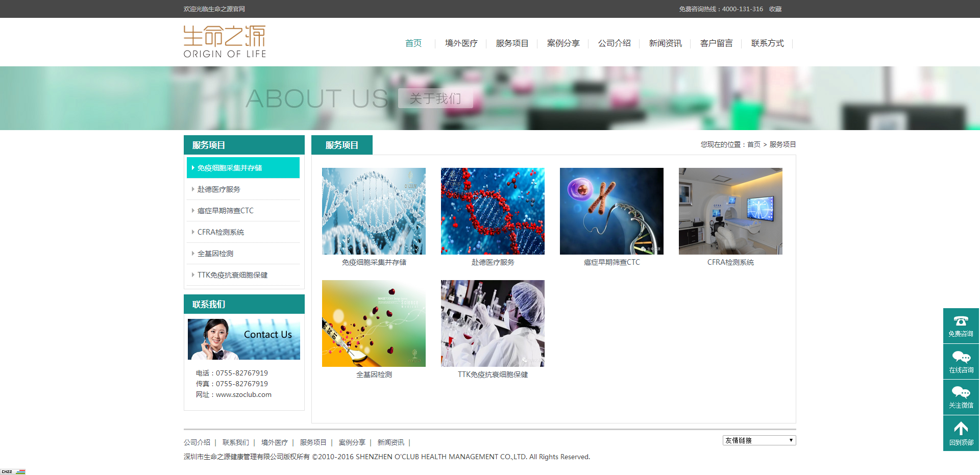
Task: Open 在线咨询 chat bubble icon
Action: [961, 361]
